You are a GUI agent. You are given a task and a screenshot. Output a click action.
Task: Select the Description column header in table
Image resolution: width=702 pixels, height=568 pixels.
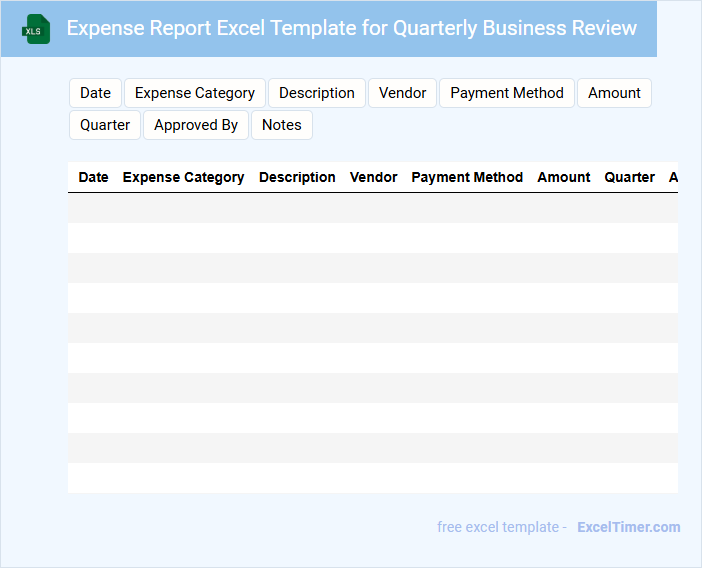click(x=297, y=177)
